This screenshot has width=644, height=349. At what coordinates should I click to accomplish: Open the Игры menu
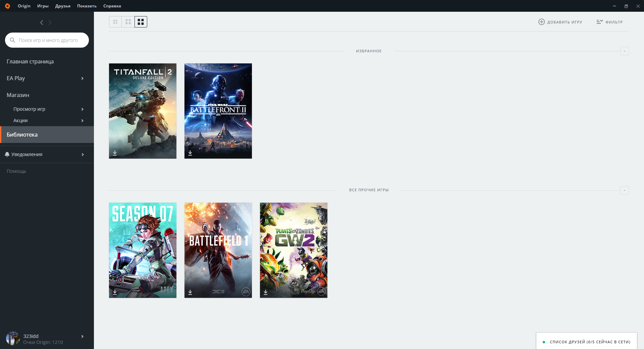43,6
